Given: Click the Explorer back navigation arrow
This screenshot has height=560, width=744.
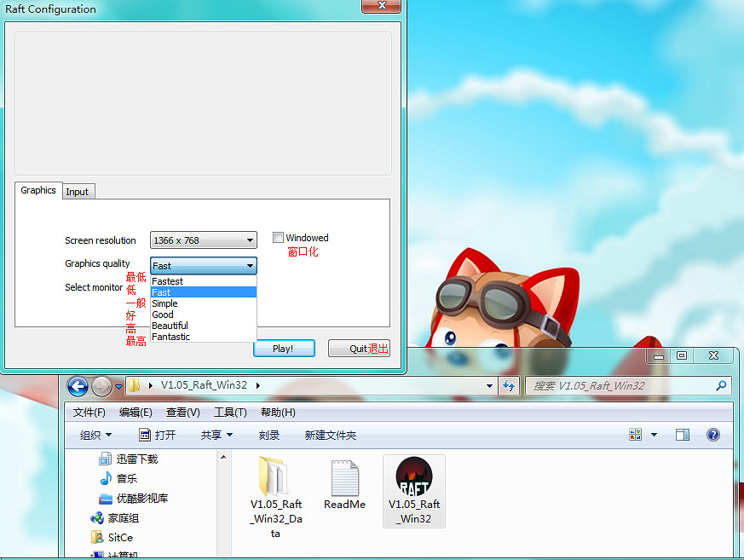Looking at the screenshot, I should coord(78,385).
